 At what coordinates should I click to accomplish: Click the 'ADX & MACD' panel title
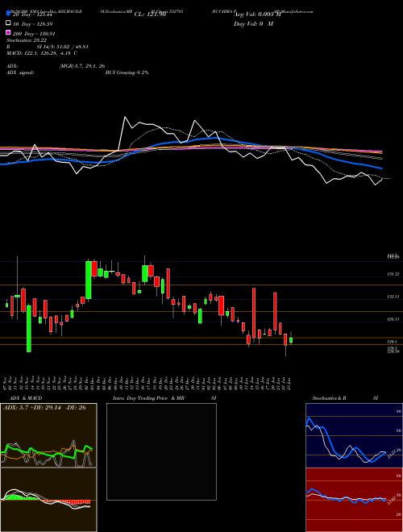tap(26, 398)
